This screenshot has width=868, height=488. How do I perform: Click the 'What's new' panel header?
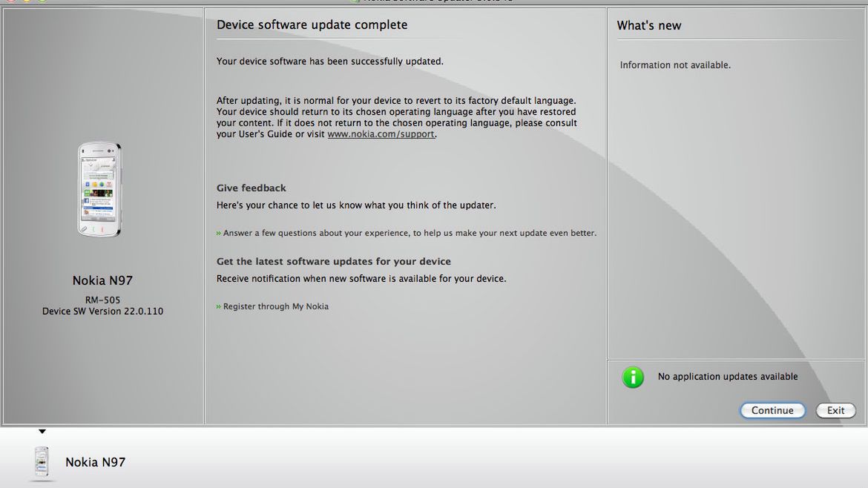pos(649,25)
